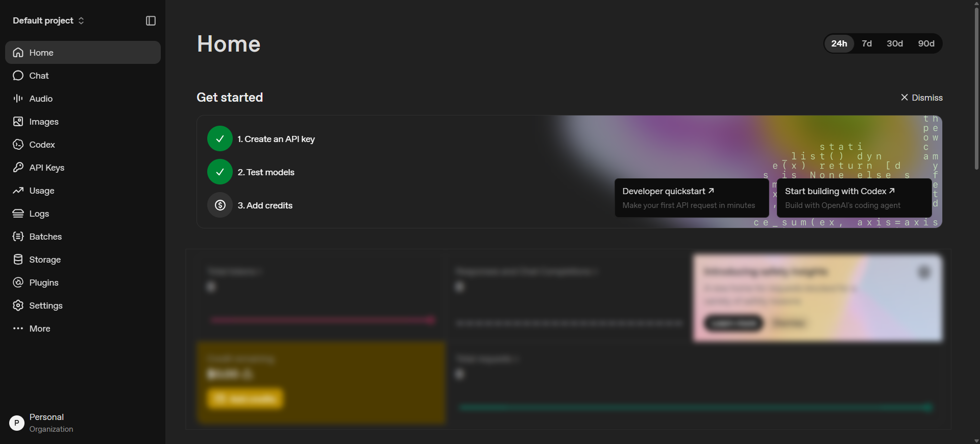
Task: Switch time range to 90d
Action: click(926, 43)
